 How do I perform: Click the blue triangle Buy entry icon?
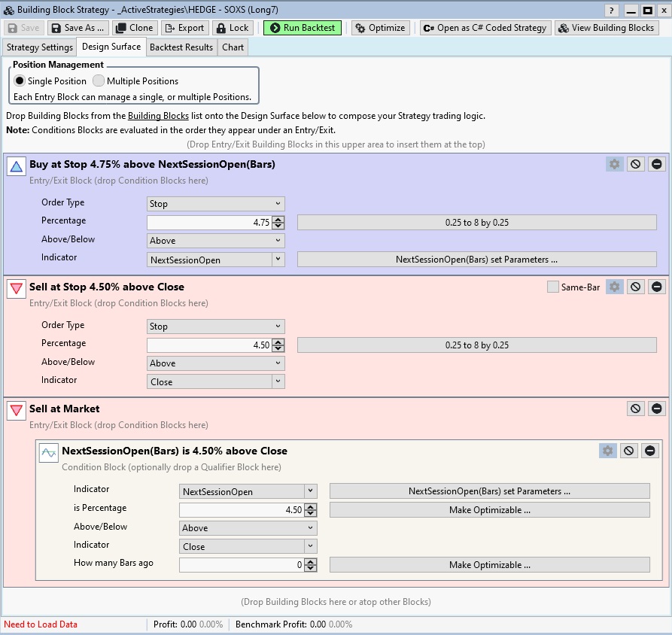(x=17, y=166)
